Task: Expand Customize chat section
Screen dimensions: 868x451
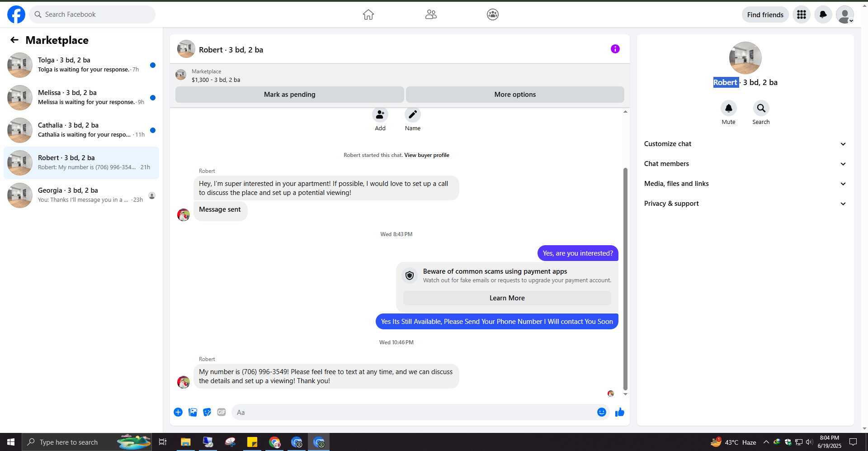Action: tap(745, 144)
